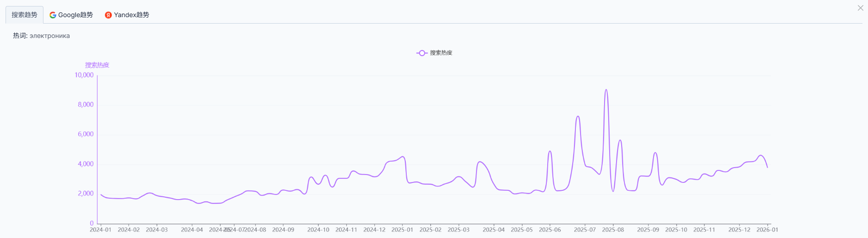The height and width of the screenshot is (238, 868).
Task: Click the 2026-01 x-axis label
Action: point(767,230)
